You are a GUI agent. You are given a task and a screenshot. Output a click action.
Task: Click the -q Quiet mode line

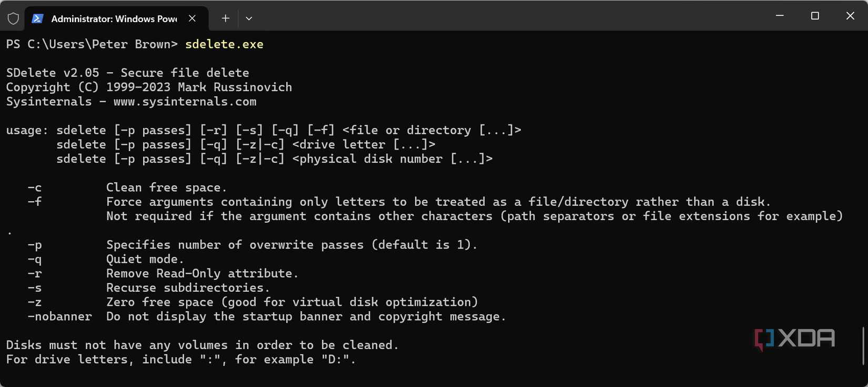tap(145, 259)
